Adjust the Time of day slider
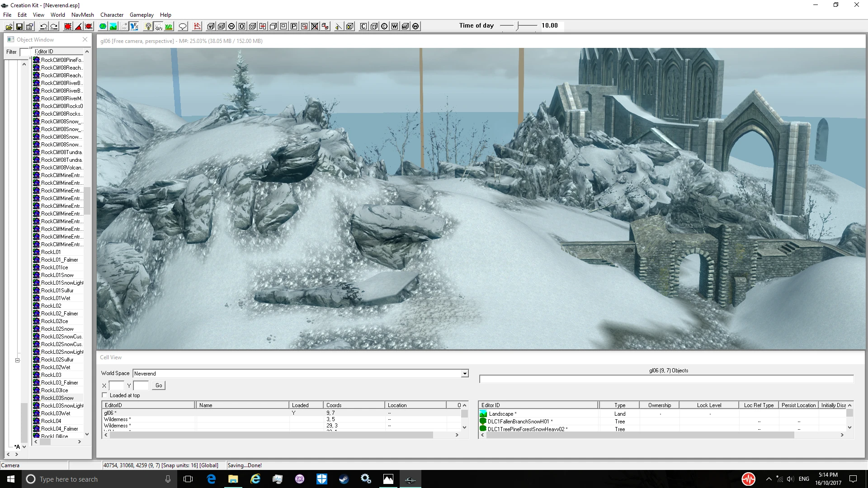 pos(519,26)
